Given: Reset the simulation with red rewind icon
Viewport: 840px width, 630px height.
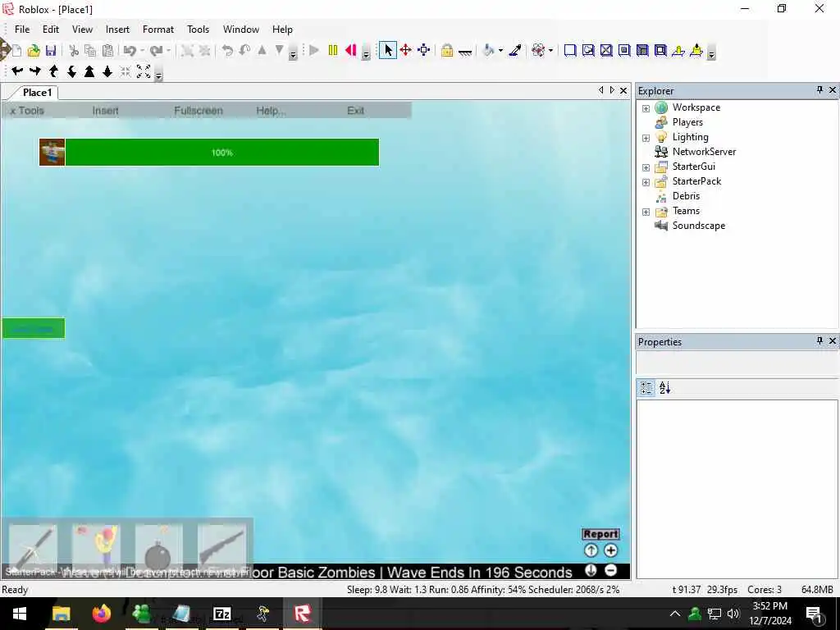Looking at the screenshot, I should coord(351,50).
